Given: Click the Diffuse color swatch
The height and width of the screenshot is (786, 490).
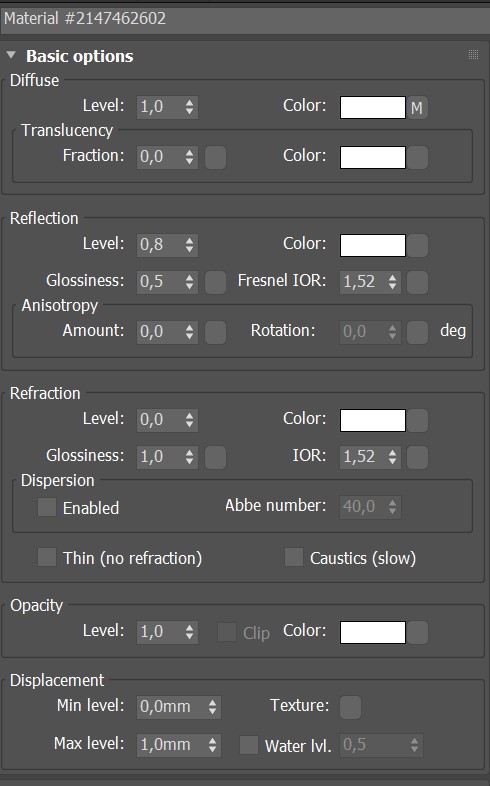Looking at the screenshot, I should [x=373, y=107].
